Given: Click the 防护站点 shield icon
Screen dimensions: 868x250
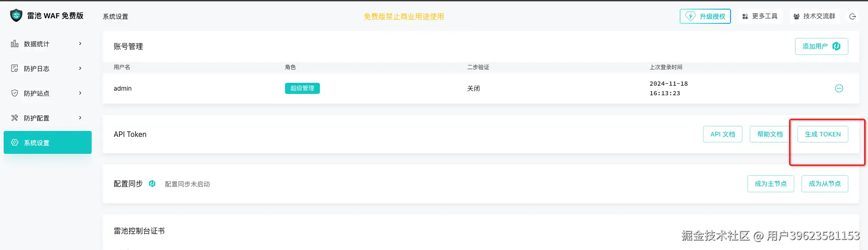Looking at the screenshot, I should (x=15, y=93).
